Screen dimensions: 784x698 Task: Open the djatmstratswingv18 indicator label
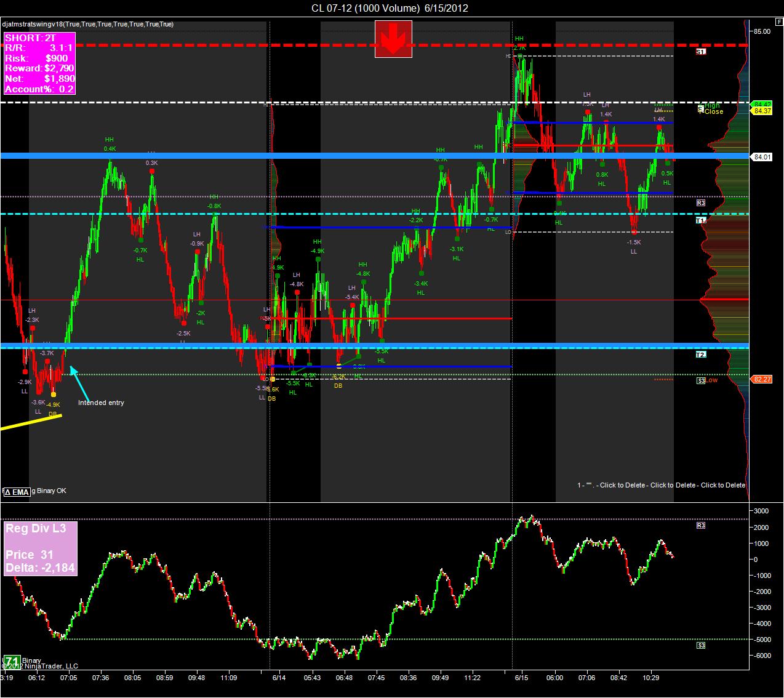(88, 24)
